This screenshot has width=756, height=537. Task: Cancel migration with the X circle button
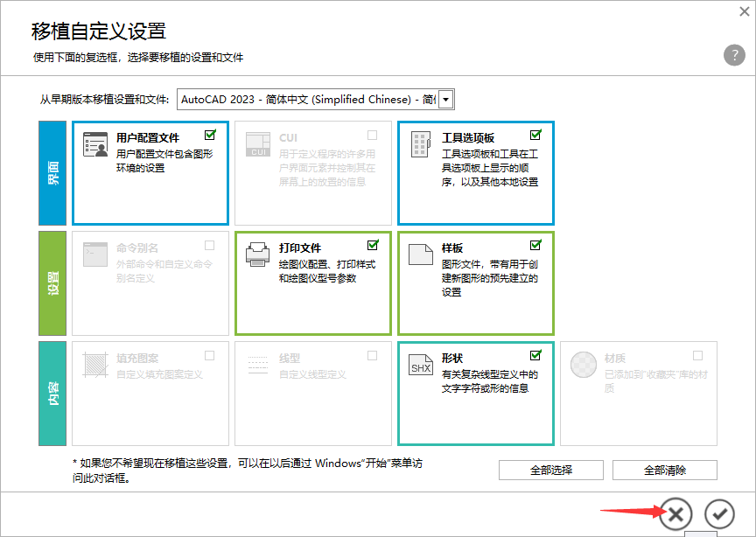click(675, 514)
